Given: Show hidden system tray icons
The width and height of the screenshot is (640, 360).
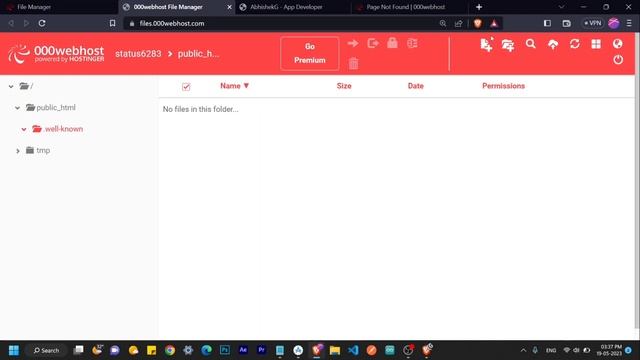Looking at the screenshot, I should tap(523, 350).
